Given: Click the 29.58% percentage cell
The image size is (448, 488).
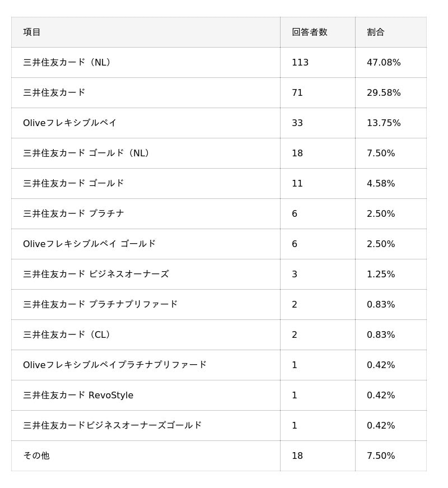Looking at the screenshot, I should (384, 92).
